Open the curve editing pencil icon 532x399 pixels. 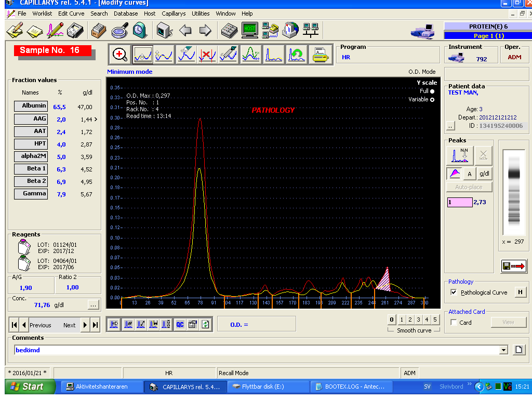(x=55, y=30)
